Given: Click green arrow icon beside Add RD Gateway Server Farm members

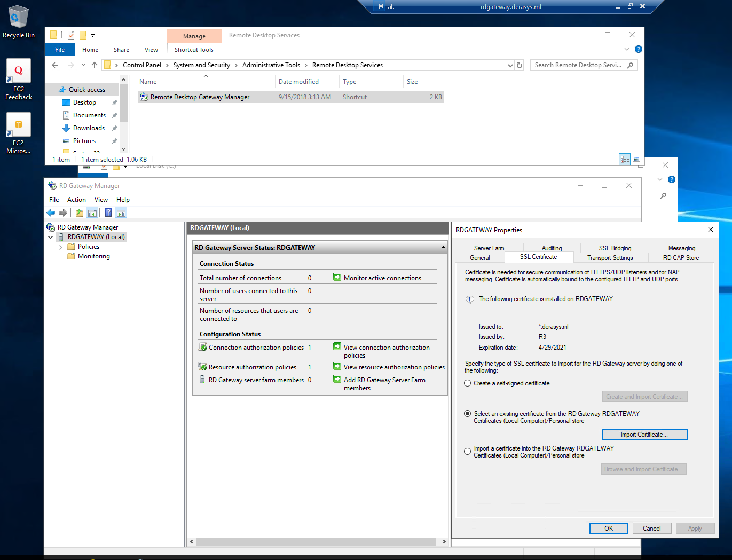Looking at the screenshot, I should 337,379.
